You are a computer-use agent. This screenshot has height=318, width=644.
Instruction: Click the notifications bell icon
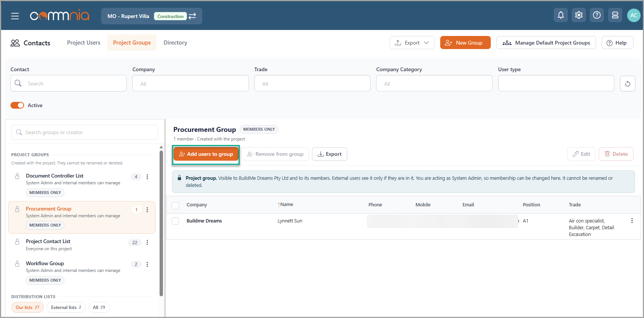(560, 15)
